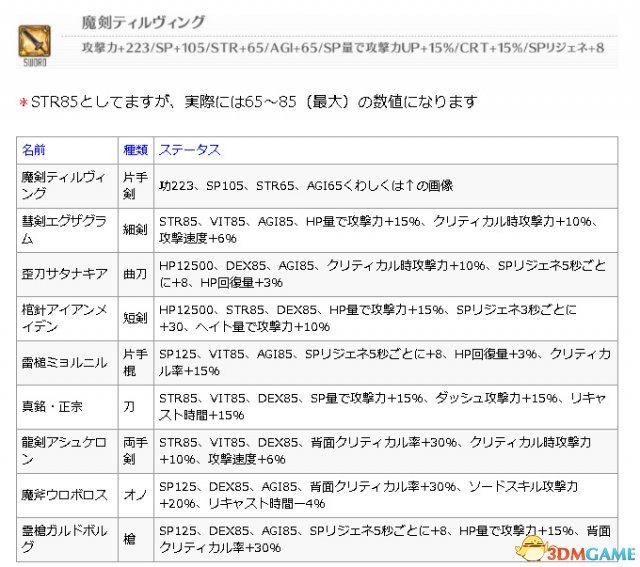
Task: Select the 霊槍ガルドボルグ name cell
Action: coord(67,539)
